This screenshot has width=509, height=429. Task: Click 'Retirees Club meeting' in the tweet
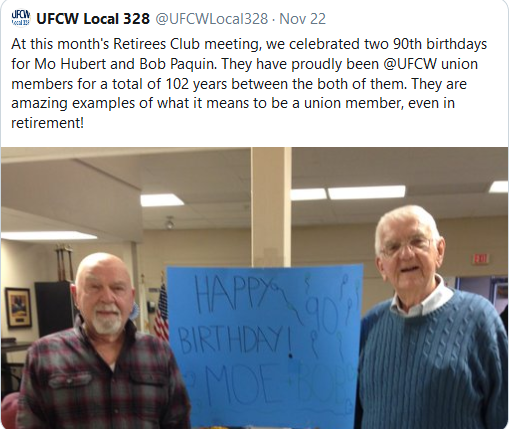pyautogui.click(x=187, y=44)
